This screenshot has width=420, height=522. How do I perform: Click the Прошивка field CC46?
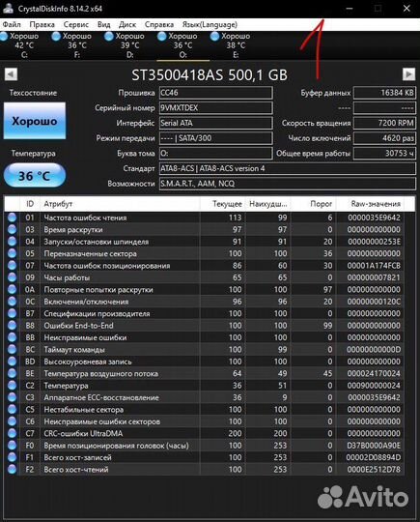(216, 93)
